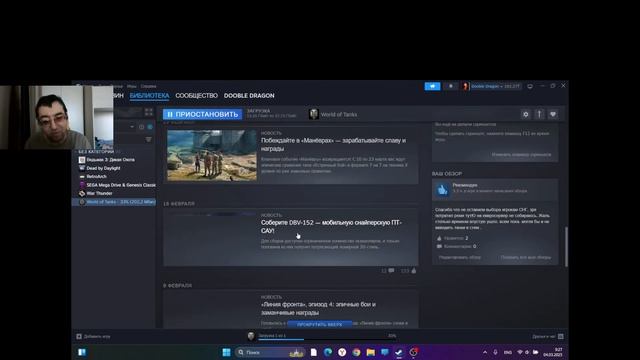Open Steam icon on taskbar

(x=399, y=352)
